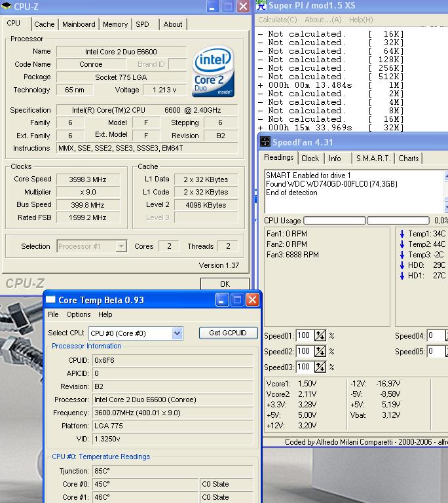The height and width of the screenshot is (503, 448).
Task: Click the HD0 down-arrow indicator in SpeedFan
Action: tap(402, 265)
